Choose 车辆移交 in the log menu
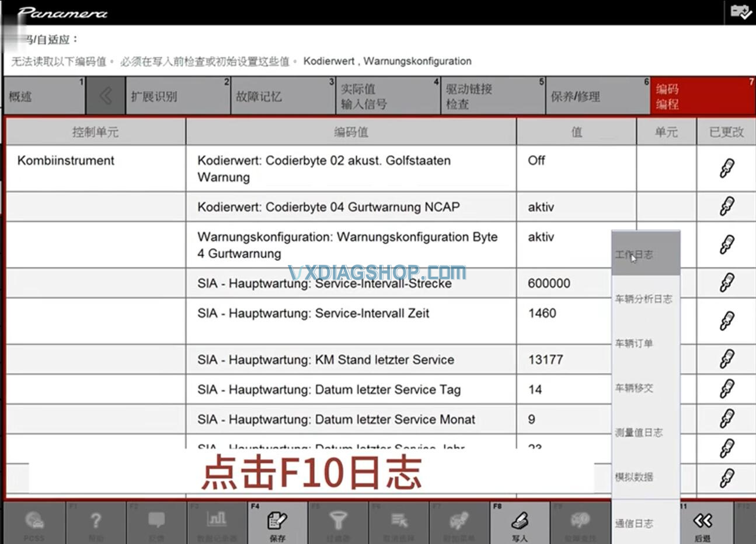Screen dimensions: 756x544 tap(646, 388)
